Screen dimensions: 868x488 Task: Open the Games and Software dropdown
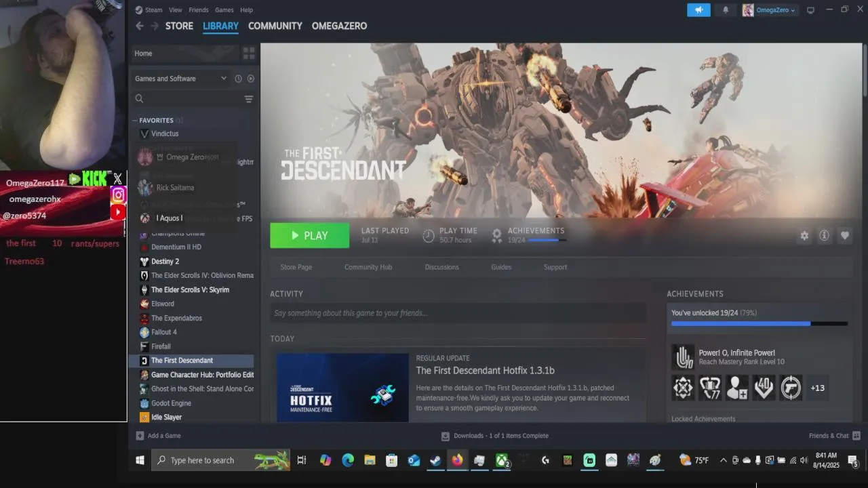coord(180,79)
